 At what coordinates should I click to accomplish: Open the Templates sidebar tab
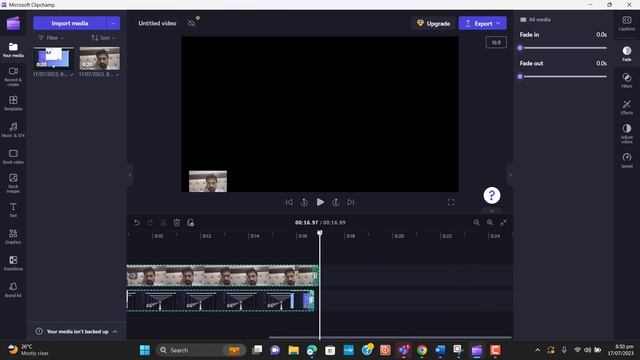click(x=13, y=103)
